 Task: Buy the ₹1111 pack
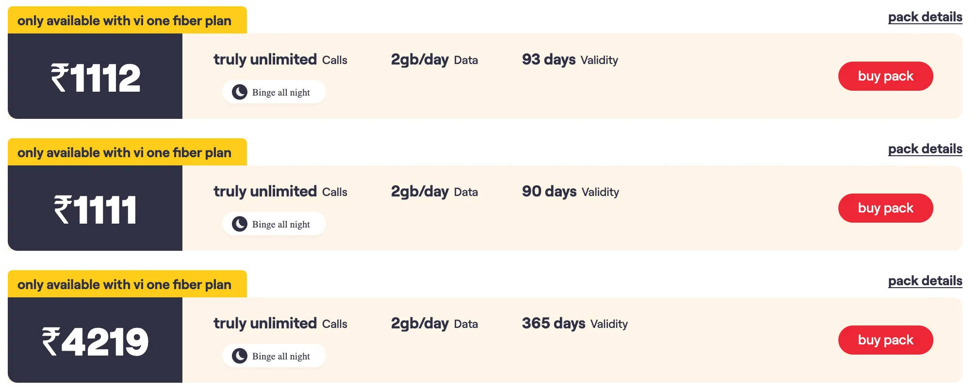coord(885,208)
